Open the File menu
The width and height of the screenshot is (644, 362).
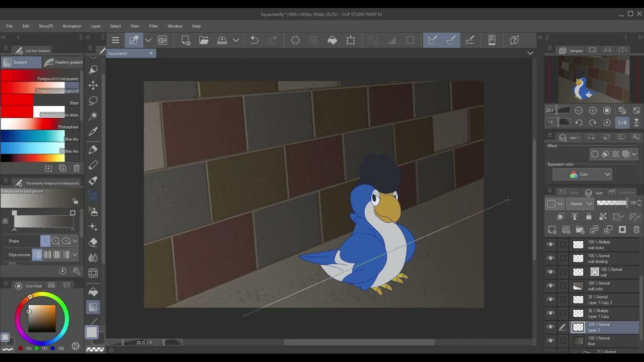click(x=10, y=26)
